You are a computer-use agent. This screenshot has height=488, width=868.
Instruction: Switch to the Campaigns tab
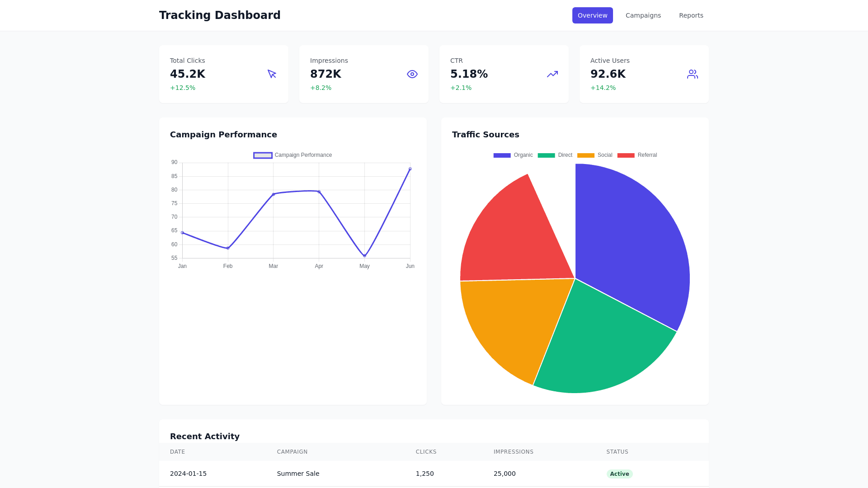click(643, 15)
